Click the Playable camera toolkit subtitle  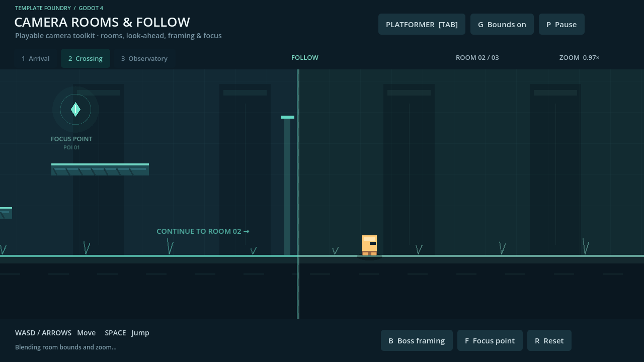[x=118, y=36]
